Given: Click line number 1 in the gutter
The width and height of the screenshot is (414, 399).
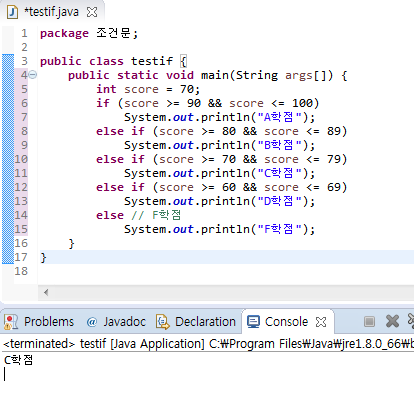Looking at the screenshot, I should 24,33.
